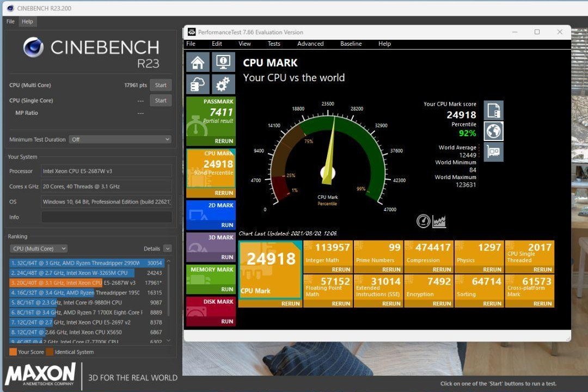
Task: Rerun the Encryption test
Action: 442,303
